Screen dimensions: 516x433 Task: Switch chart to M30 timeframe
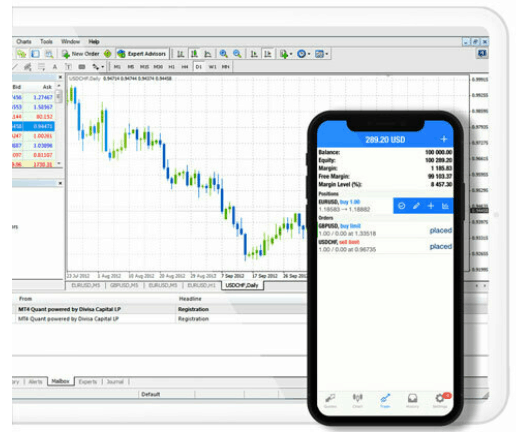pos(158,67)
